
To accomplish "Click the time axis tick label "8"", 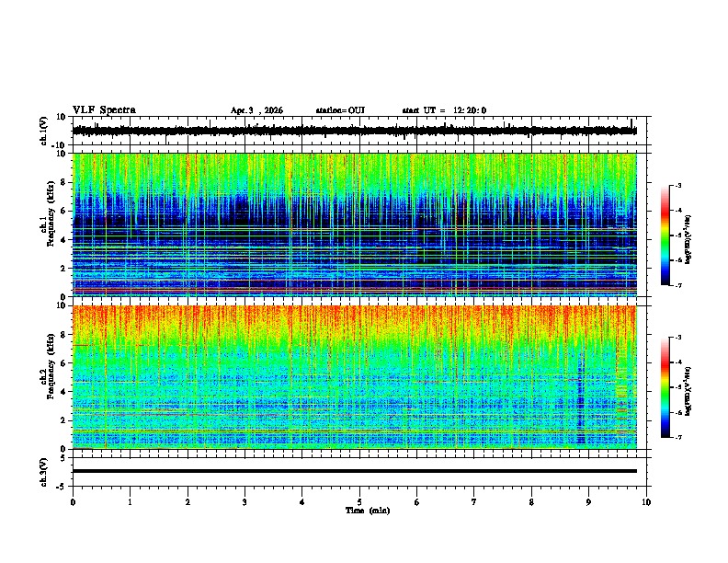I will coord(531,502).
